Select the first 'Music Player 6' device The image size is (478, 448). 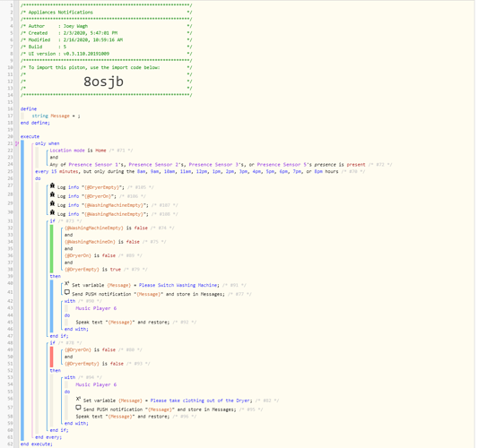pyautogui.click(x=96, y=308)
